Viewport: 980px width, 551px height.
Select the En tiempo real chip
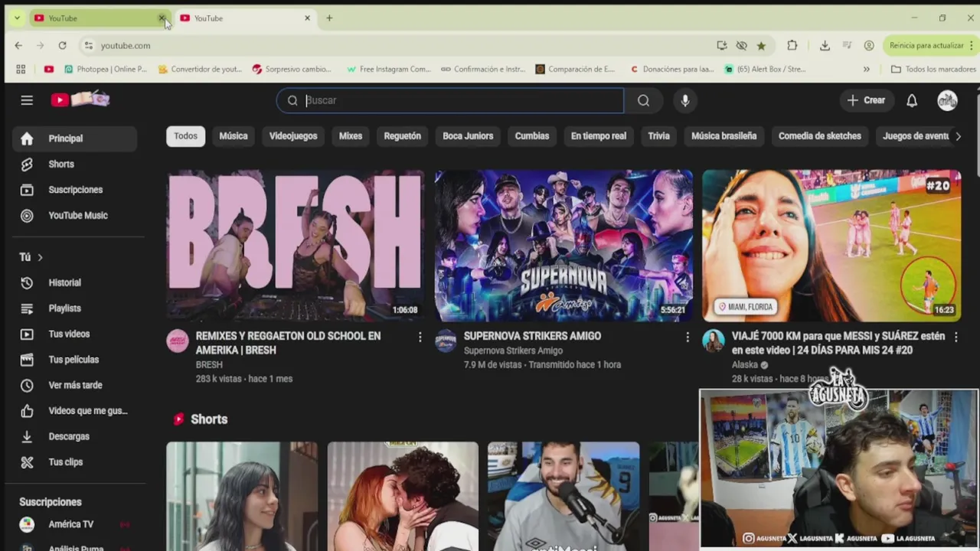point(599,136)
